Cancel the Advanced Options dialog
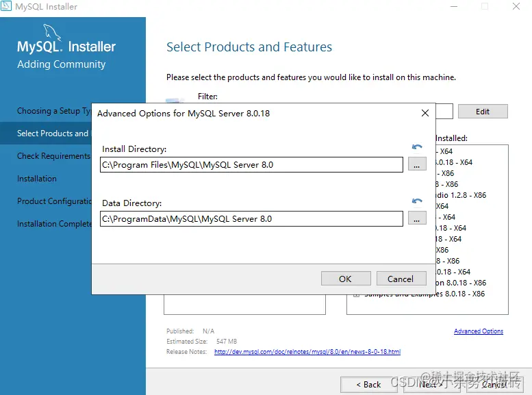The height and width of the screenshot is (395, 532). (x=401, y=279)
